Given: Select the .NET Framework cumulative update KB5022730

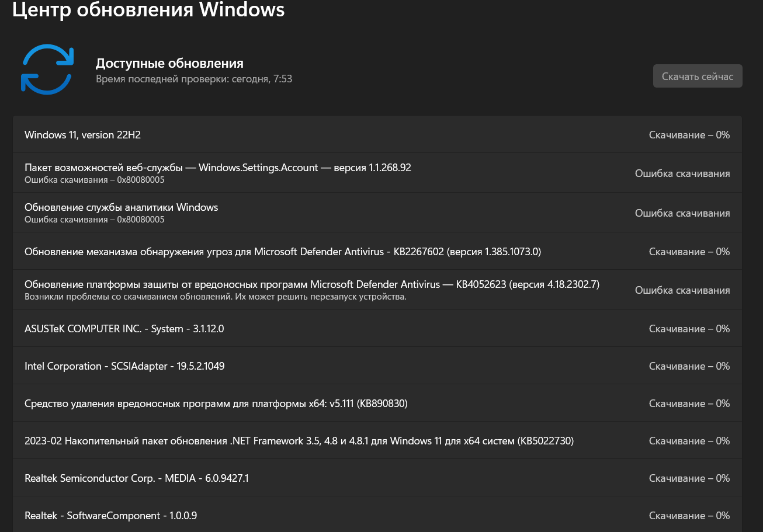Looking at the screenshot, I should pyautogui.click(x=377, y=440).
